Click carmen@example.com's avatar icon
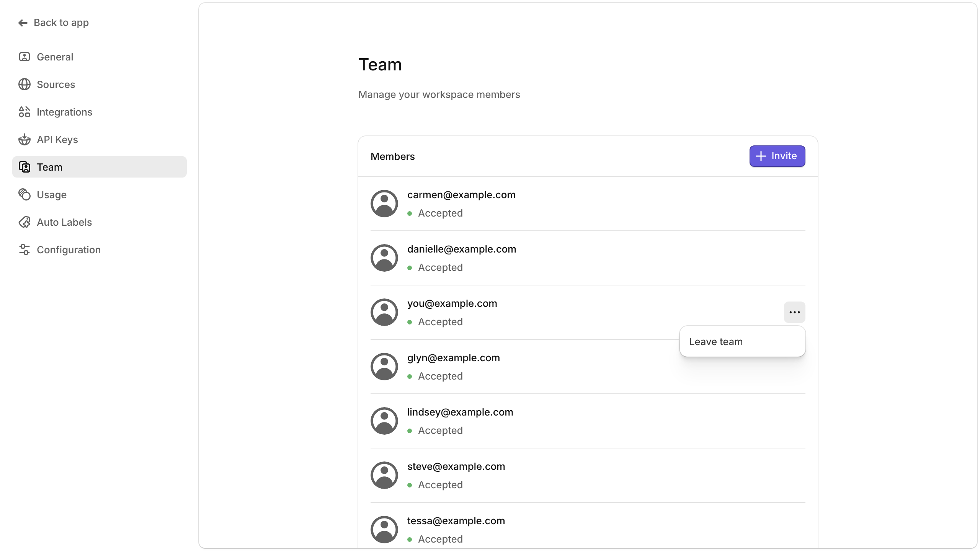The image size is (980, 551). point(384,203)
